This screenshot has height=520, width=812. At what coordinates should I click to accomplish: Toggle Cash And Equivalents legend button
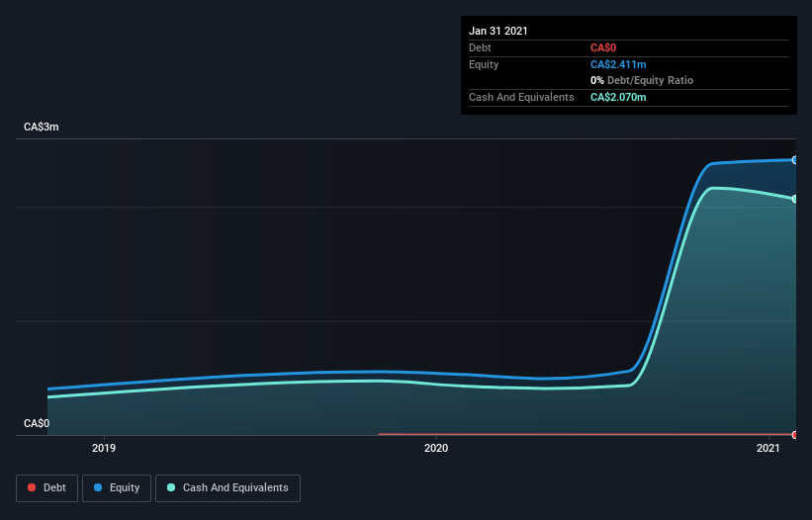point(227,488)
